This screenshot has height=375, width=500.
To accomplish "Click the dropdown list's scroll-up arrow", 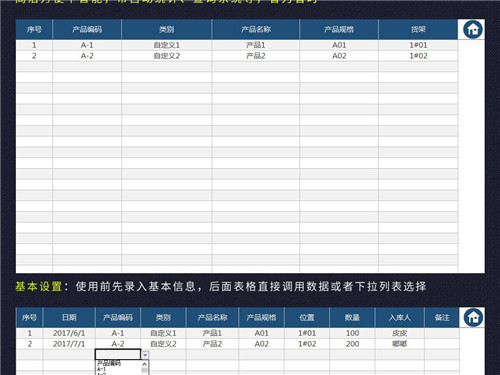I will (x=144, y=364).
